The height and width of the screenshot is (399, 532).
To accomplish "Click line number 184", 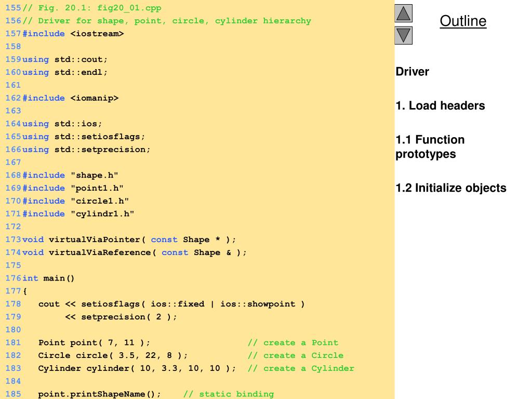I will pyautogui.click(x=13, y=381).
